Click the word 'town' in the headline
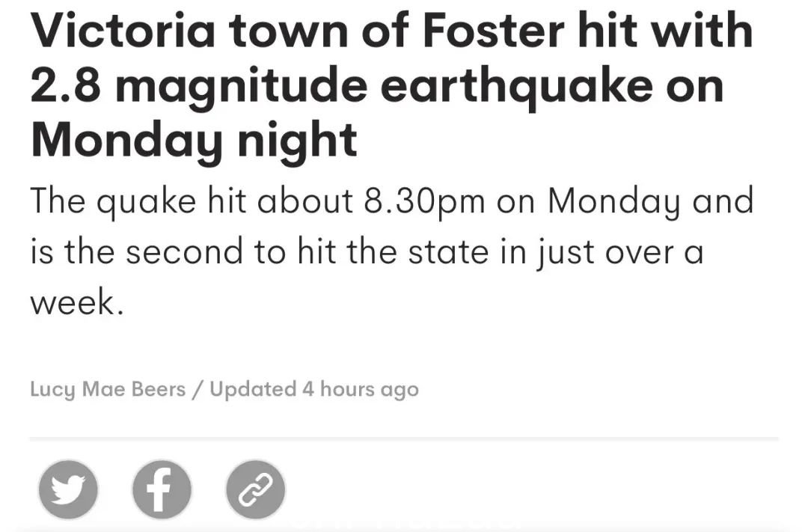The height and width of the screenshot is (532, 808). (289, 31)
